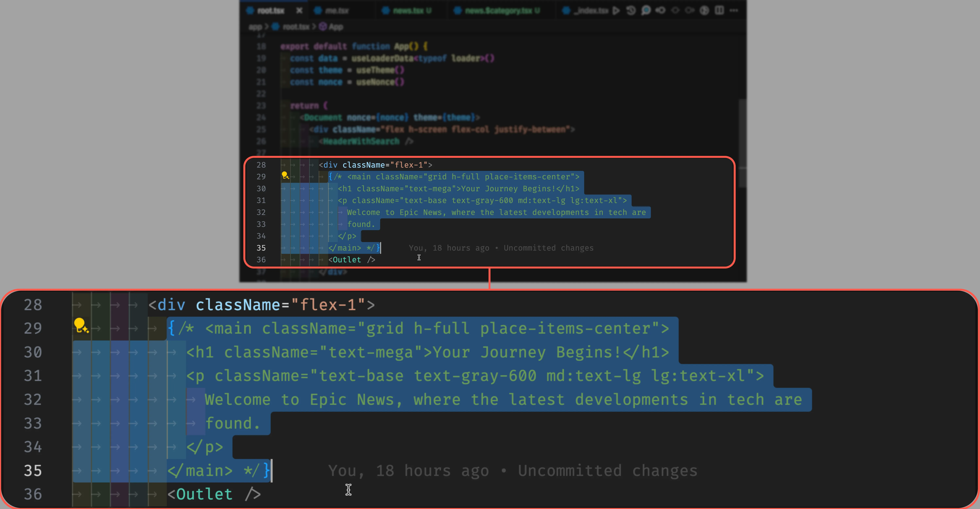Click the 'const data = useLoaderData' line

[392, 58]
